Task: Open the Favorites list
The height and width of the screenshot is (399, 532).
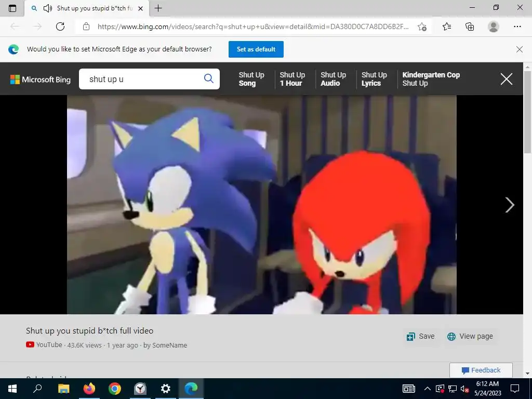Action: click(x=447, y=26)
